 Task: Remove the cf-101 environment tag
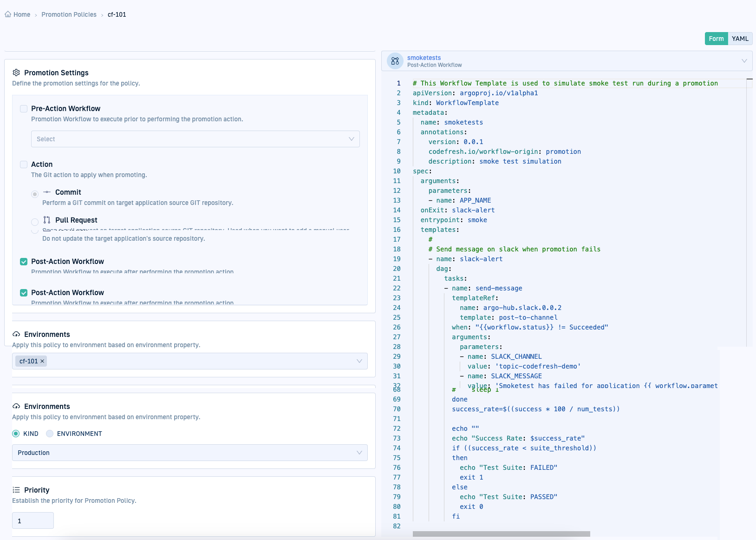[42, 361]
